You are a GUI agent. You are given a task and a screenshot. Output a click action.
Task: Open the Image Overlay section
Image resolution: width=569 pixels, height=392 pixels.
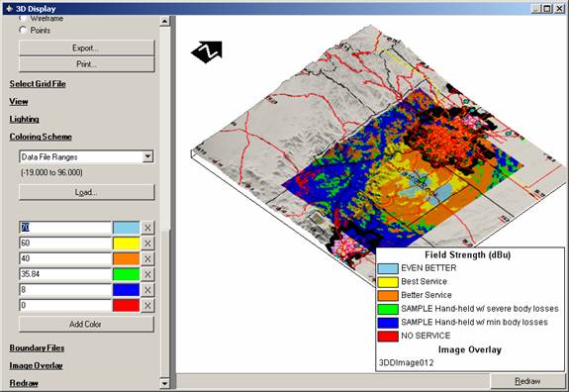[37, 365]
